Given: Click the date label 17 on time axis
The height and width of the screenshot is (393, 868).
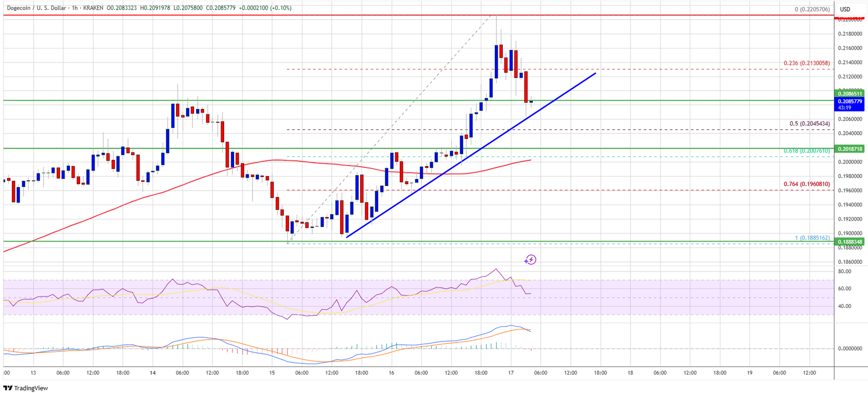Looking at the screenshot, I should click(x=511, y=373).
